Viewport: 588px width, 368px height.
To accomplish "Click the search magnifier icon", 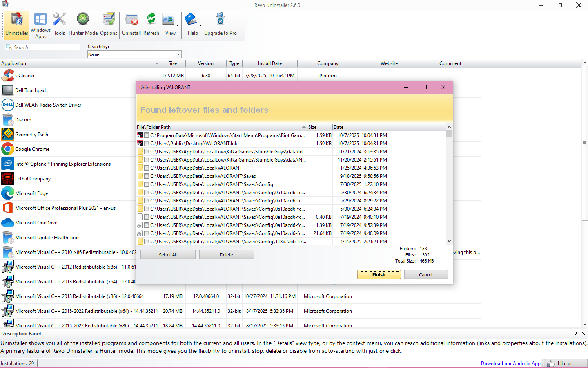I will [9, 47].
